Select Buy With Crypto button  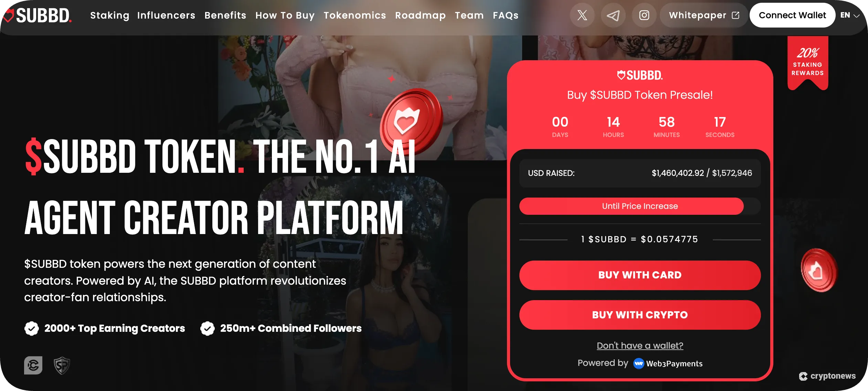[x=640, y=315]
